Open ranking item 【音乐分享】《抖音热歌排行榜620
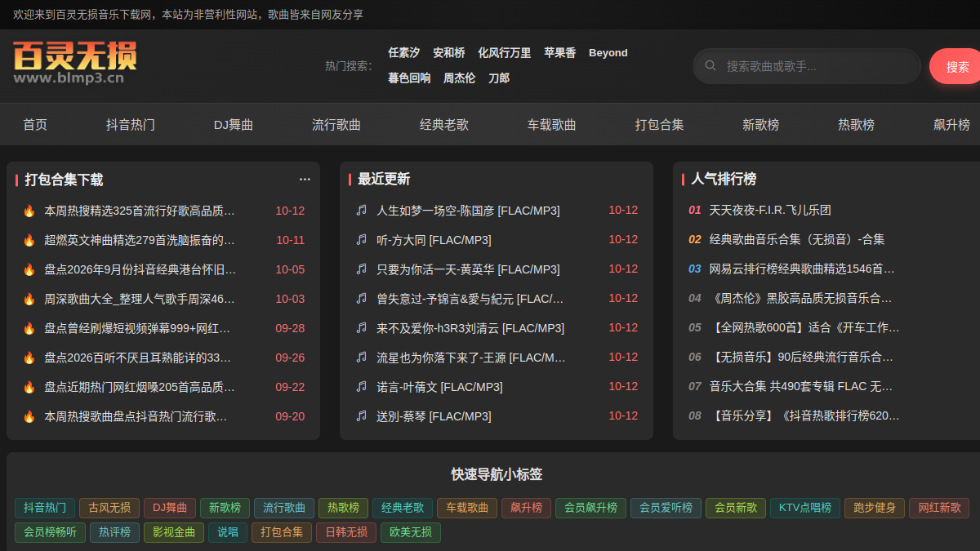Viewport: 980px width, 551px height. coord(804,415)
